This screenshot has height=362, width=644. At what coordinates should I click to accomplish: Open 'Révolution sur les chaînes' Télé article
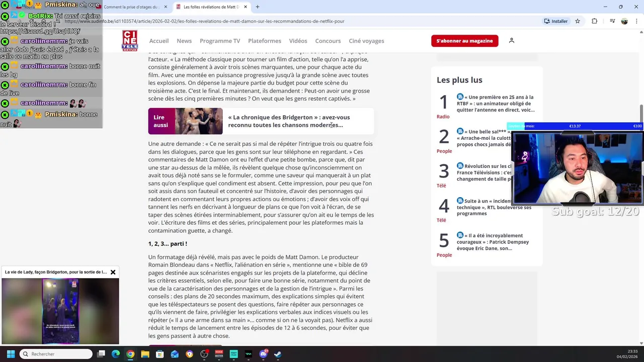coord(484,172)
